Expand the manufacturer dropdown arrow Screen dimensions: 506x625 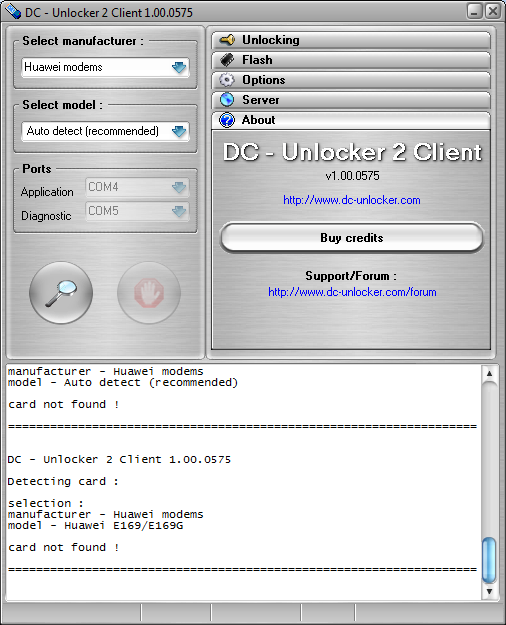click(x=179, y=67)
